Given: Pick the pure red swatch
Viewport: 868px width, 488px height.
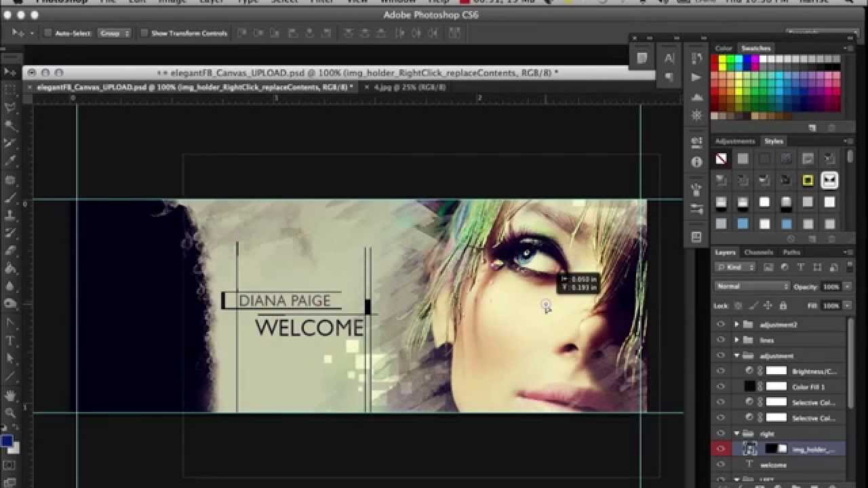Looking at the screenshot, I should pos(715,60).
